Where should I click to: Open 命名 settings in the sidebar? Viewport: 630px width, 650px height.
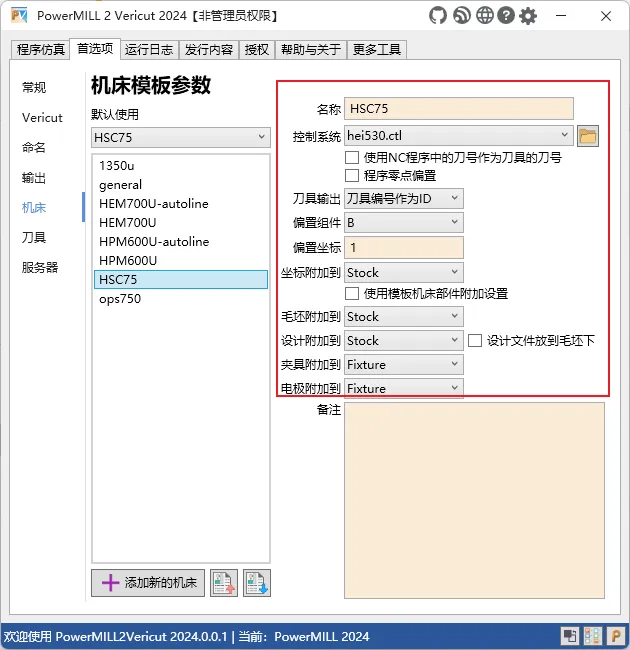click(x=34, y=148)
